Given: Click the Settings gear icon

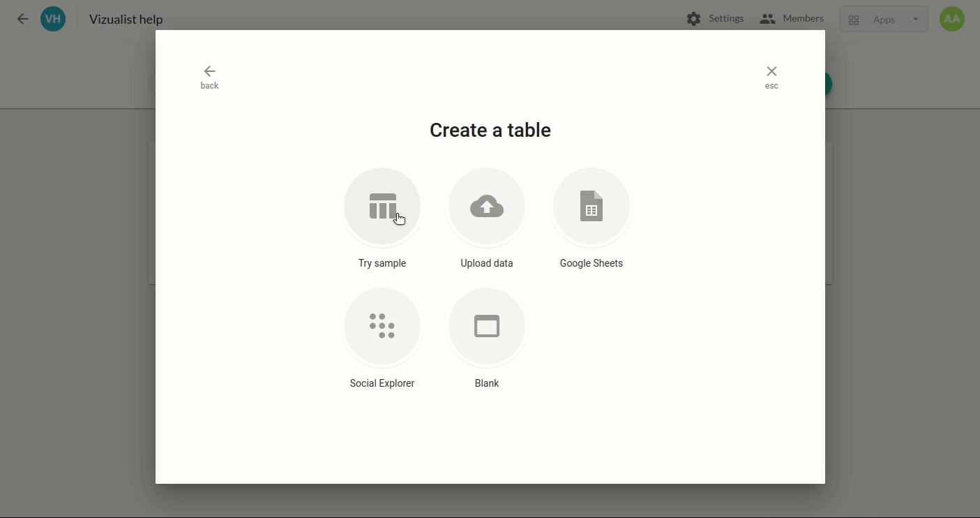Looking at the screenshot, I should pyautogui.click(x=693, y=20).
